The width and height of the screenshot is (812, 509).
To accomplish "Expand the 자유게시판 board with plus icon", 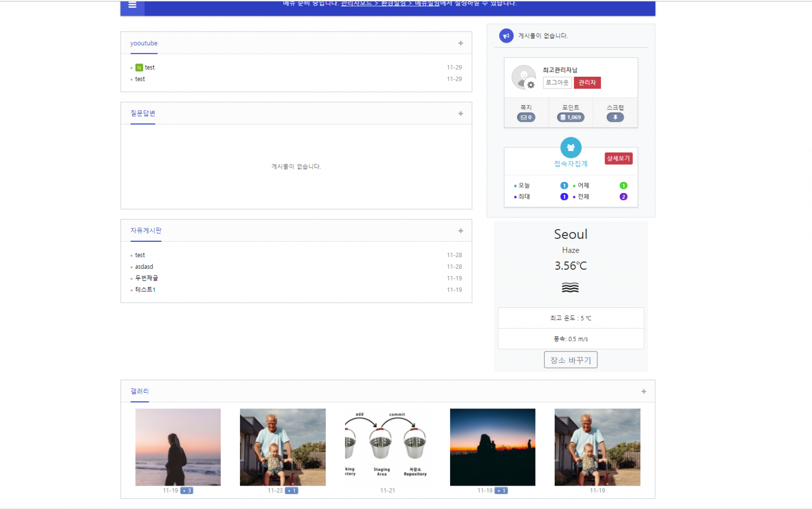I will point(460,231).
